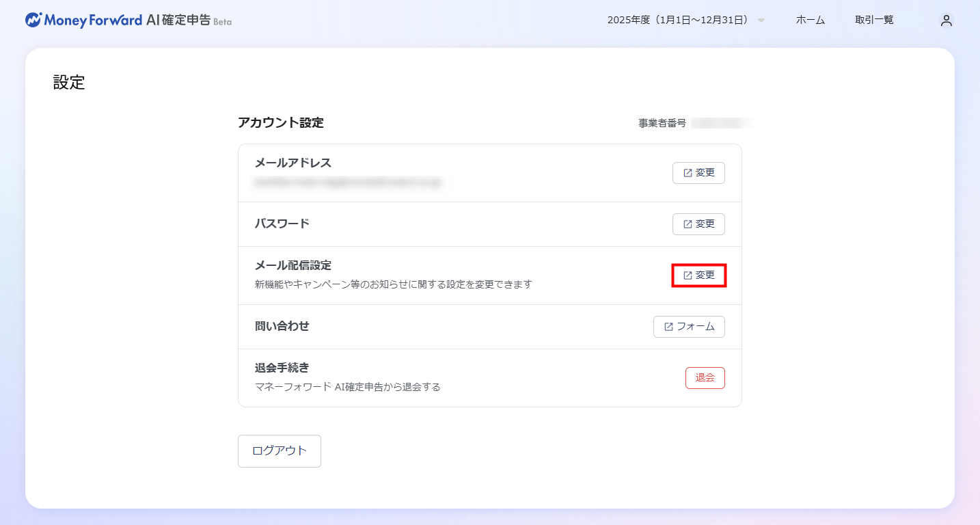The height and width of the screenshot is (525, 980).
Task: Click the blurred email address text
Action: coord(347,183)
